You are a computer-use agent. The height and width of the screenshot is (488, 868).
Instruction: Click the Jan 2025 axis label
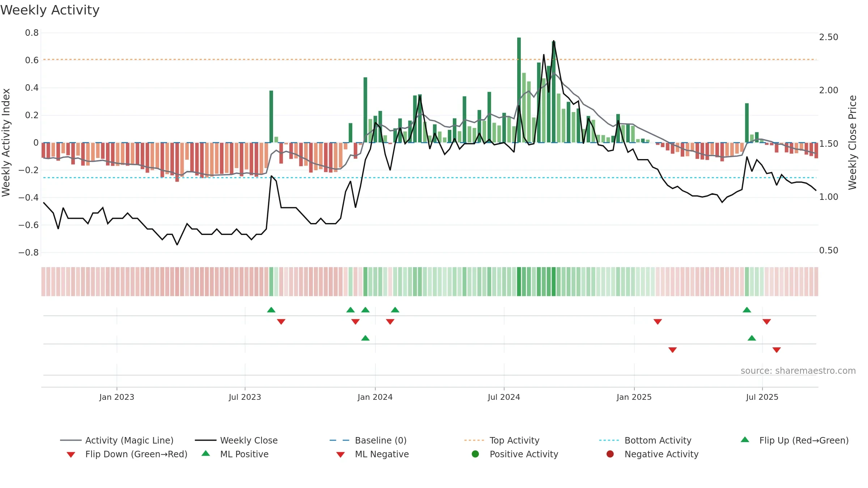(634, 397)
